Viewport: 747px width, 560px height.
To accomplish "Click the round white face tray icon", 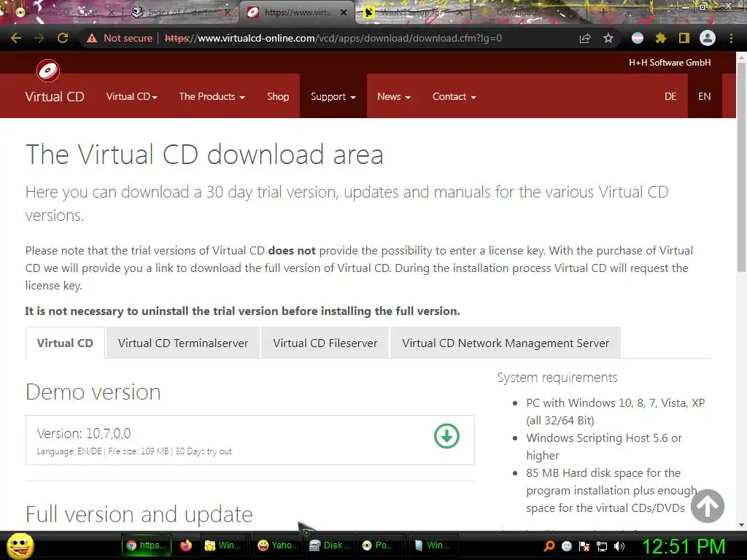I will click(566, 545).
